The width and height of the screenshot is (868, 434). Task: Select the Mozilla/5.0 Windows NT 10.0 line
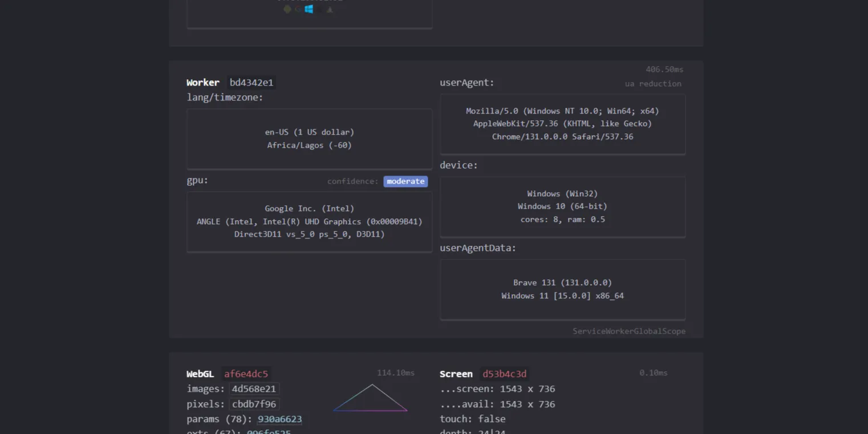coord(562,111)
